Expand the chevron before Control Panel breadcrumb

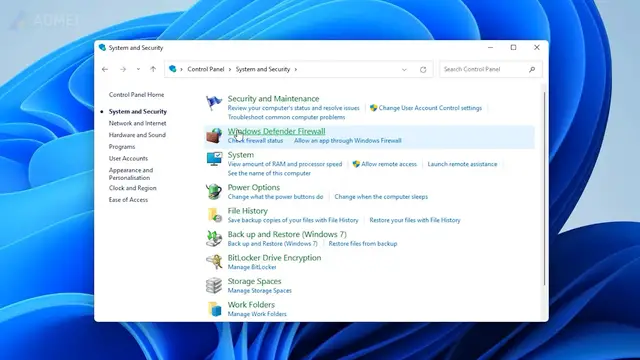(181, 69)
